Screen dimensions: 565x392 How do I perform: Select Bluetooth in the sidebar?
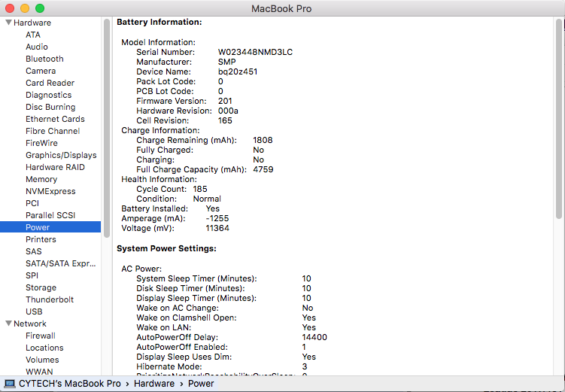44,59
